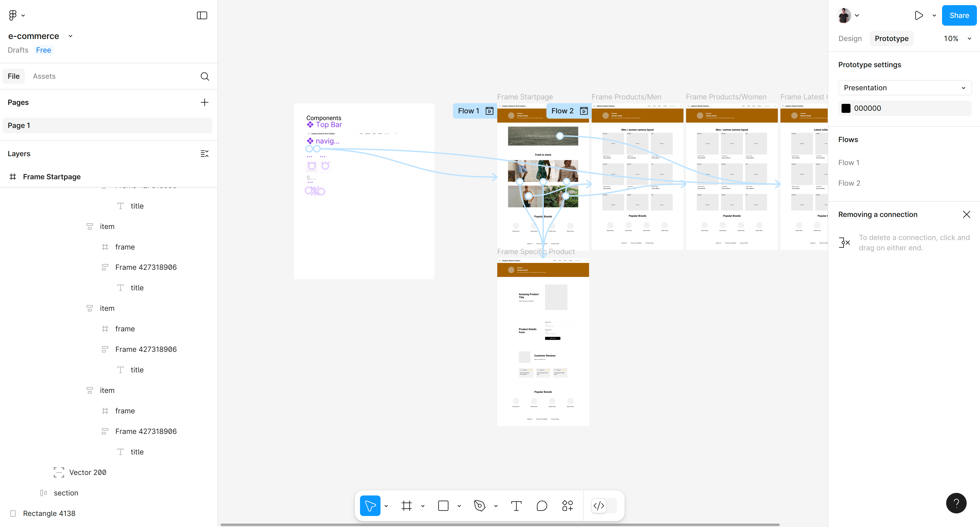Select the Comment tool
Image resolution: width=980 pixels, height=527 pixels.
coord(542,506)
